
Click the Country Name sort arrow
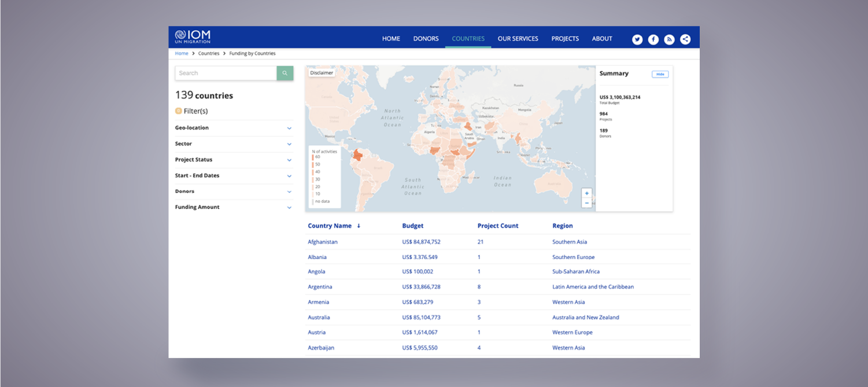click(359, 226)
